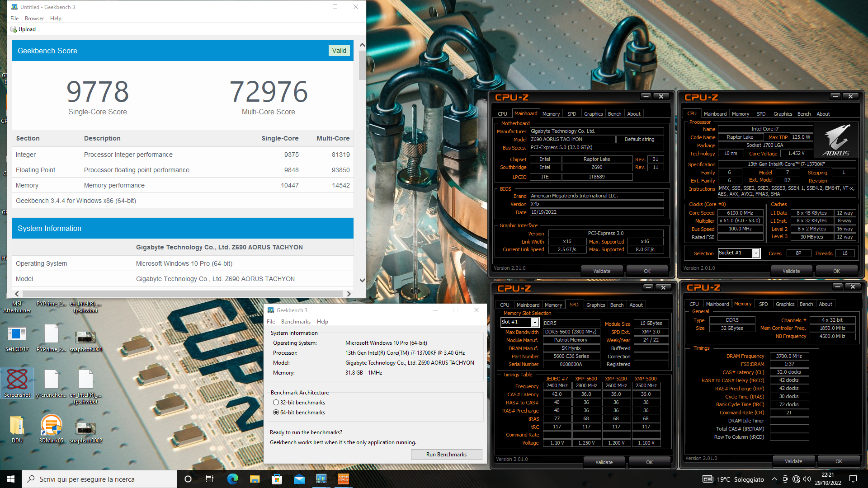
Task: Click scroll right arrow in Geekbench results
Action: [349, 294]
